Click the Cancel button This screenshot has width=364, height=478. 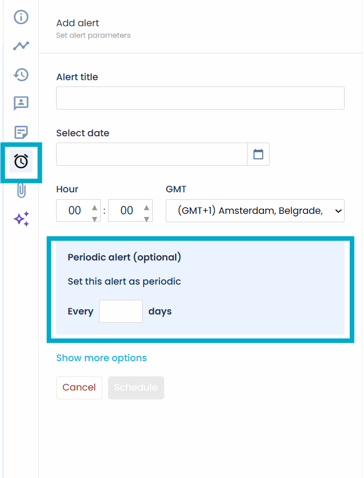(79, 388)
